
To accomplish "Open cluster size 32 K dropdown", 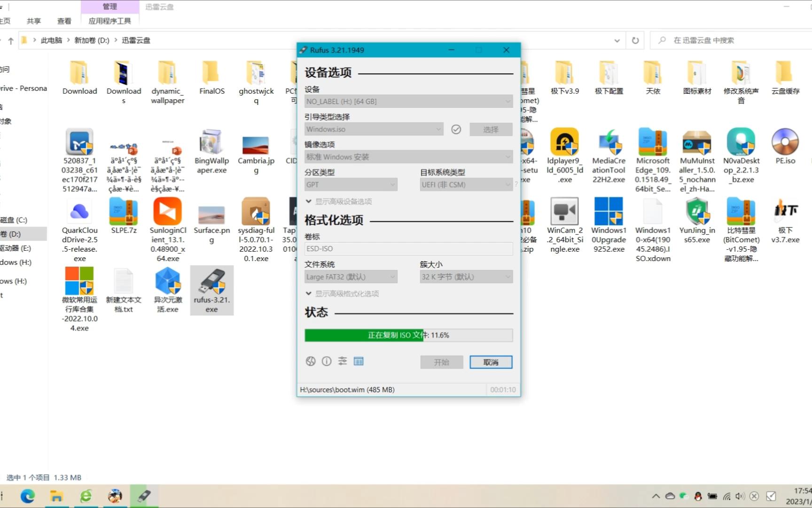I will point(466,277).
